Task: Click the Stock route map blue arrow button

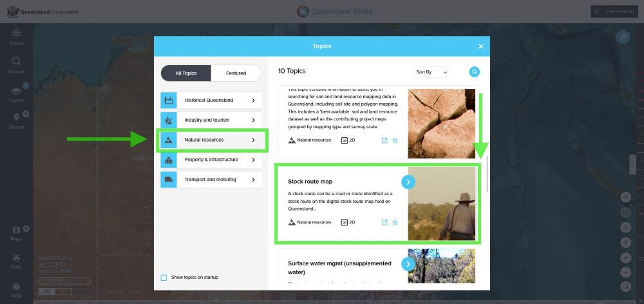Action: coord(408,182)
